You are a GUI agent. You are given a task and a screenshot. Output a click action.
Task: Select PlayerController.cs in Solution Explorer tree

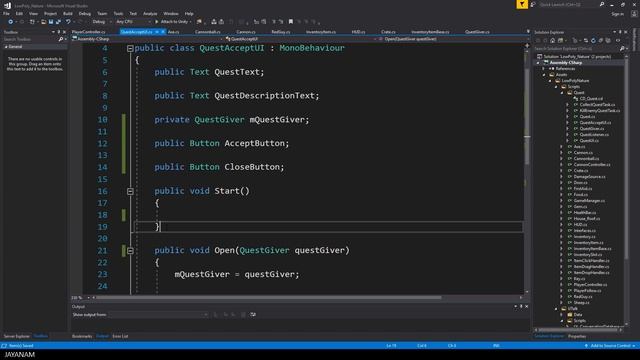590,284
